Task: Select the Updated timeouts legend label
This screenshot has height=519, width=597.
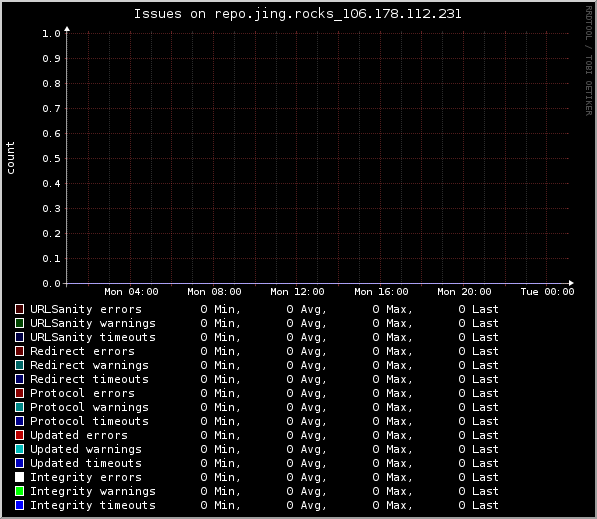Action: tap(86, 463)
